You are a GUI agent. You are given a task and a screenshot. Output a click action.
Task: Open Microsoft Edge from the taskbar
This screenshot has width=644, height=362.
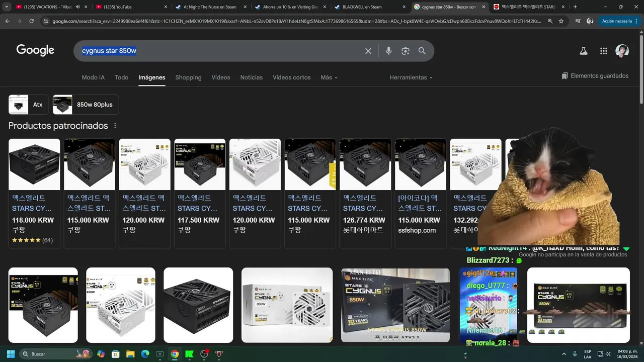pos(145,354)
